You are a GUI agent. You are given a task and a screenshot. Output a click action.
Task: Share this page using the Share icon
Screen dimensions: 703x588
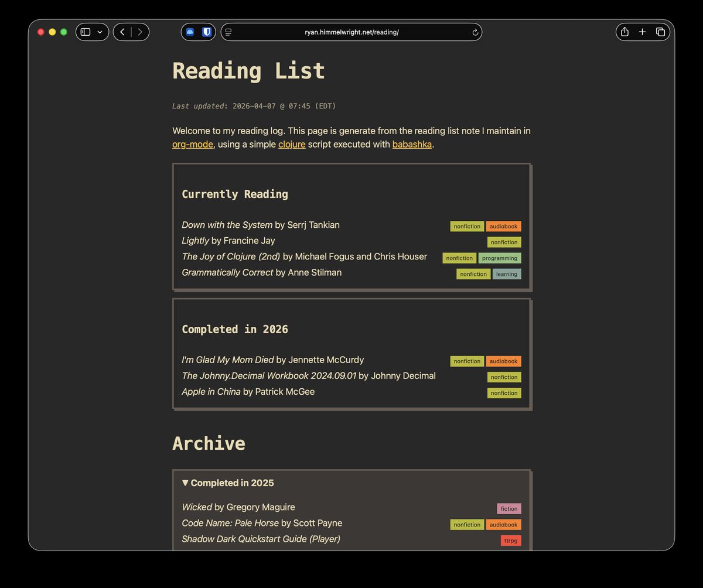point(624,32)
